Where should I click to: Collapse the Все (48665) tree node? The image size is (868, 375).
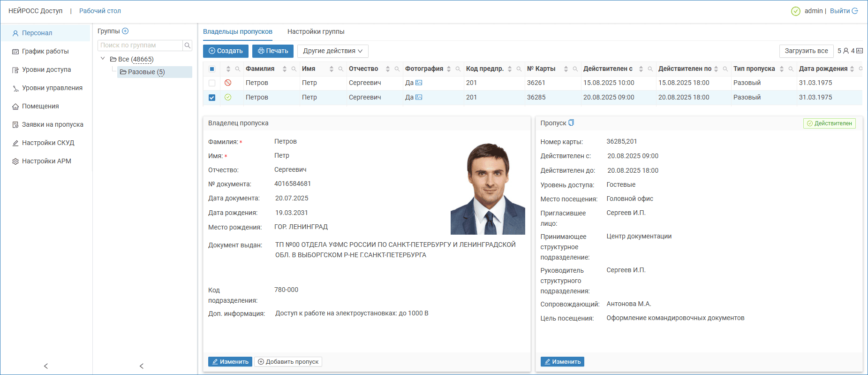103,59
